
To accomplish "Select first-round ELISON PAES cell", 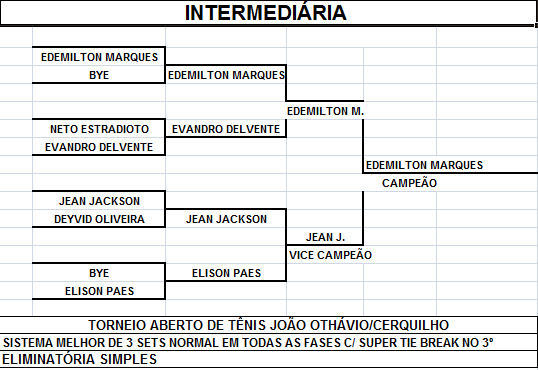I will tap(99, 291).
